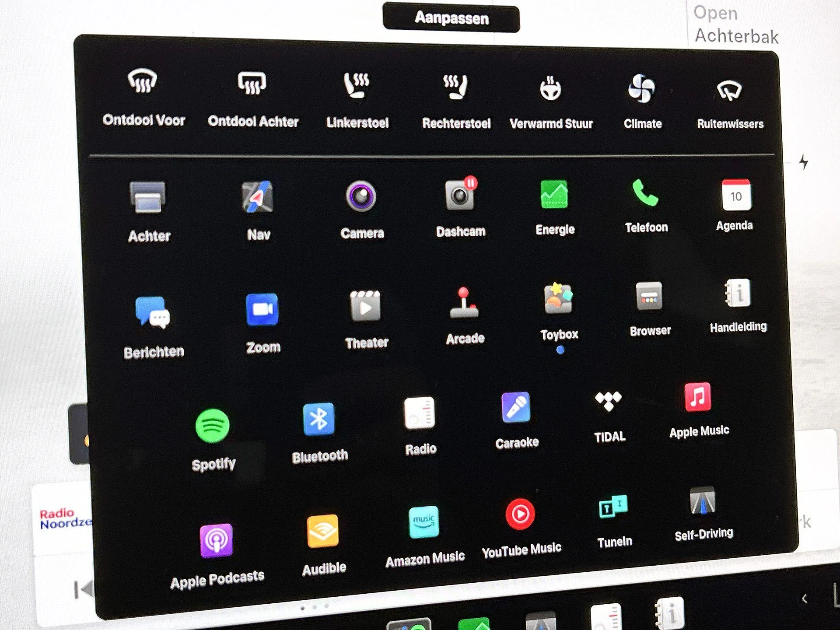Open the Energie energy app

(x=554, y=194)
